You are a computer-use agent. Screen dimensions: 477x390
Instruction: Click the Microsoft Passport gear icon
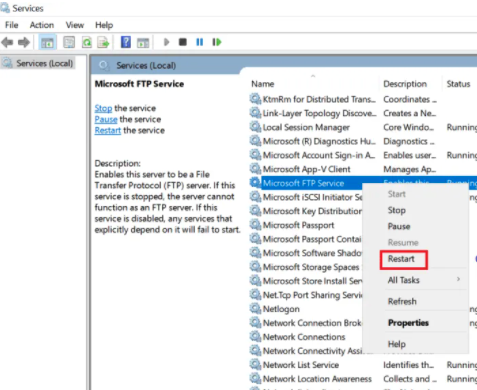point(255,225)
